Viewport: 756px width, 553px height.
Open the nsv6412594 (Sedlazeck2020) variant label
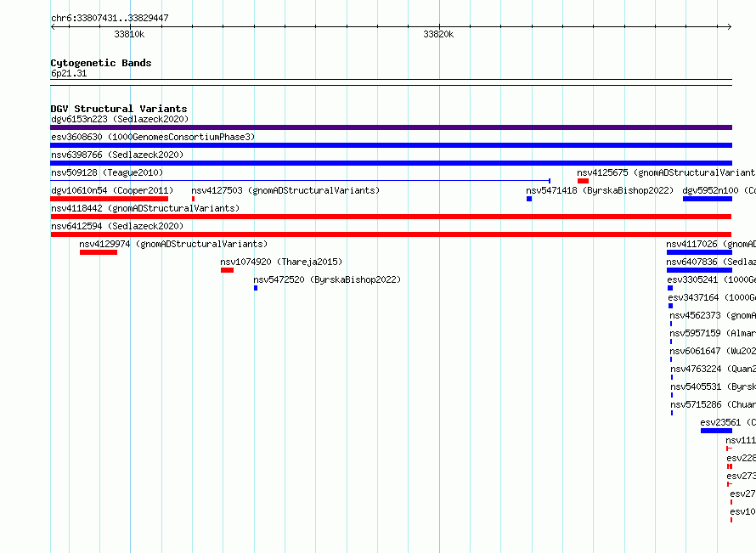[117, 226]
